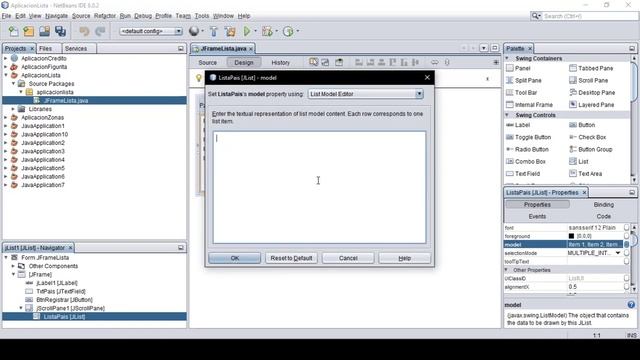This screenshot has width=640, height=360.
Task: Click the Connection Mode icon in designer toolbar
Action: coord(325,62)
